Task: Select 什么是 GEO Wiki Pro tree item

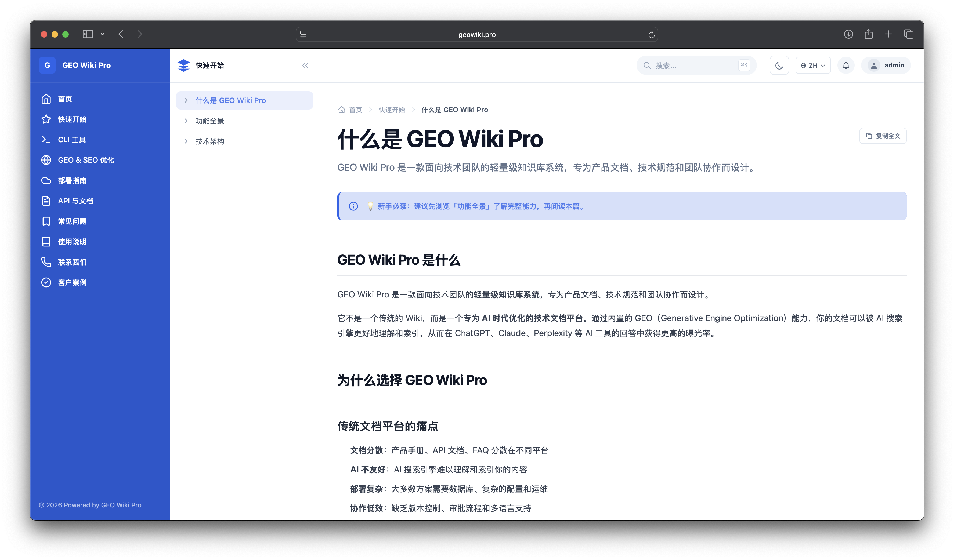Action: (245, 100)
